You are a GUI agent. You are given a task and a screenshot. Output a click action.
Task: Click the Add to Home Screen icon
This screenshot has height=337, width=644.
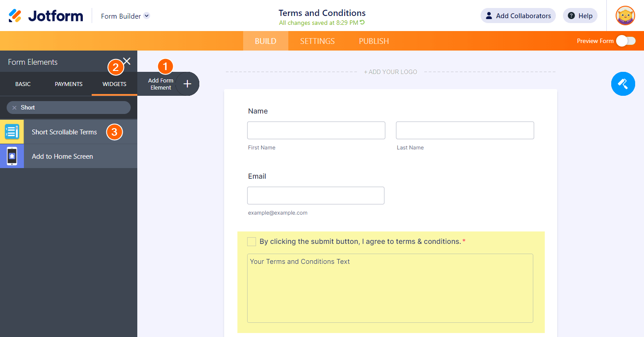(x=12, y=156)
